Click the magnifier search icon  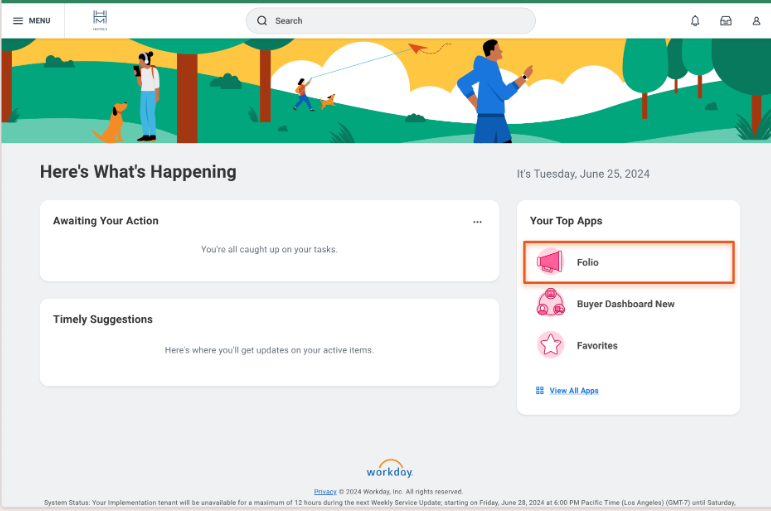point(262,21)
